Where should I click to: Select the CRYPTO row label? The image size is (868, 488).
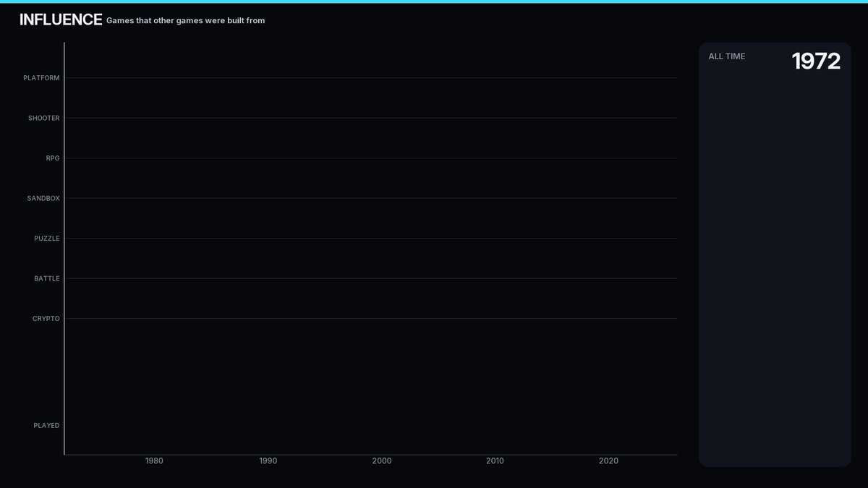coord(46,319)
